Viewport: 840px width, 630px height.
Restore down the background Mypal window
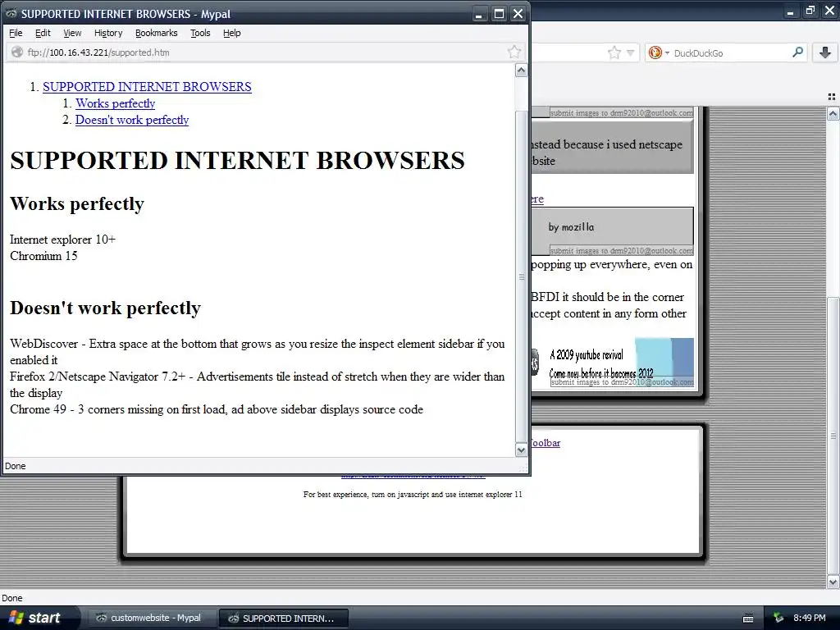pyautogui.click(x=810, y=10)
